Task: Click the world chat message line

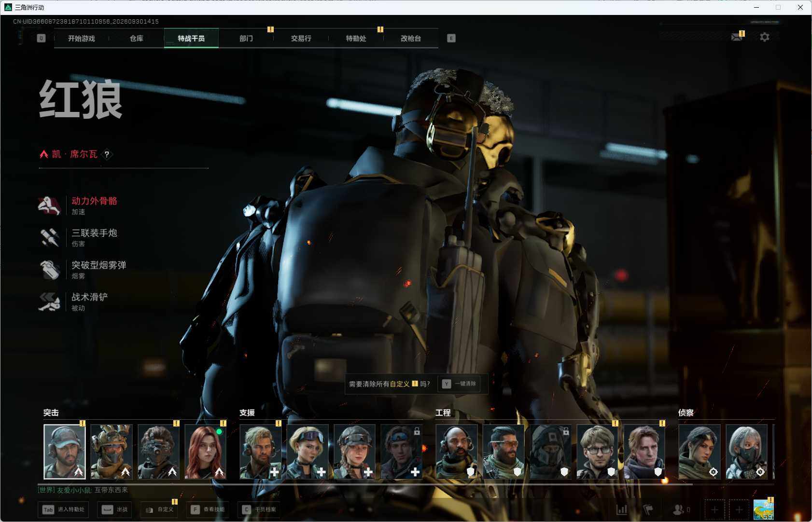Action: [x=83, y=490]
